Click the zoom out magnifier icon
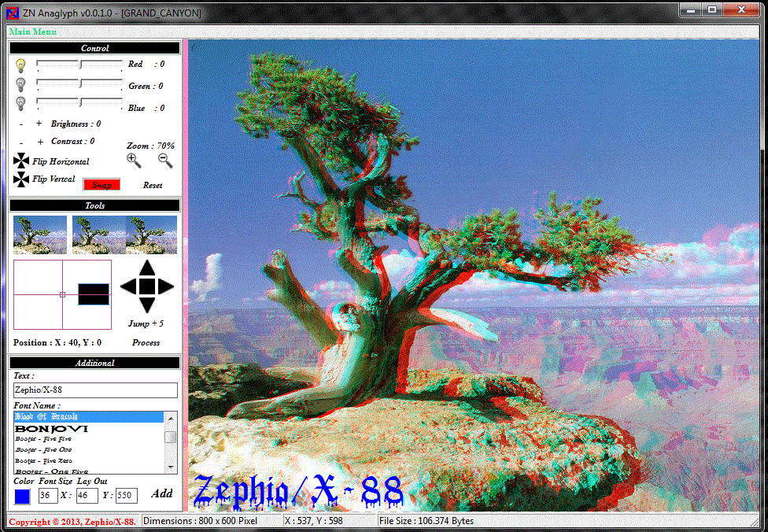The height and width of the screenshot is (532, 768). click(165, 161)
